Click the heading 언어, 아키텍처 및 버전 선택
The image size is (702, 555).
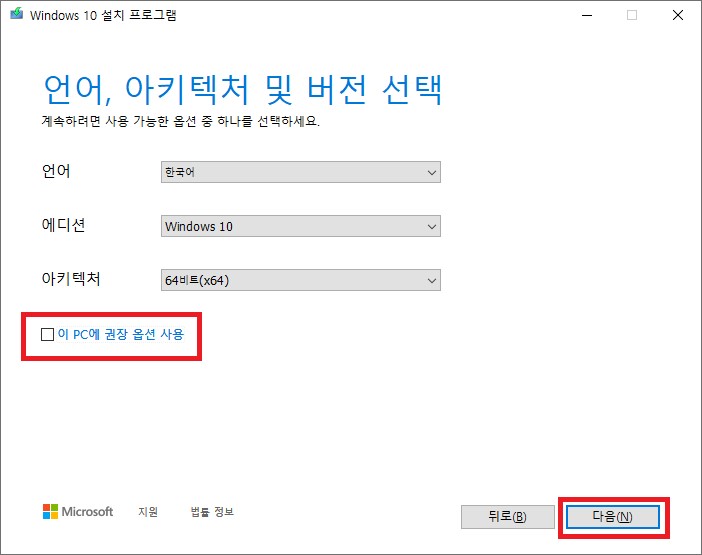[243, 90]
